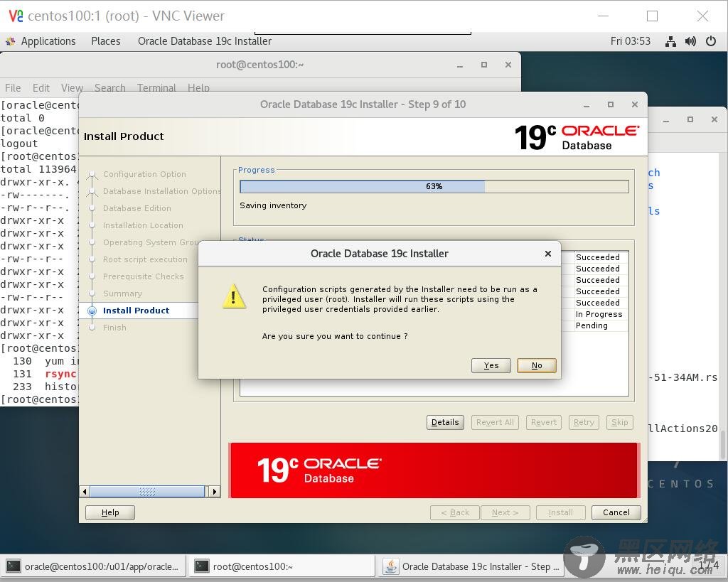
Task: Click sidebar horizontal scrollbar left arrow
Action: (85, 491)
